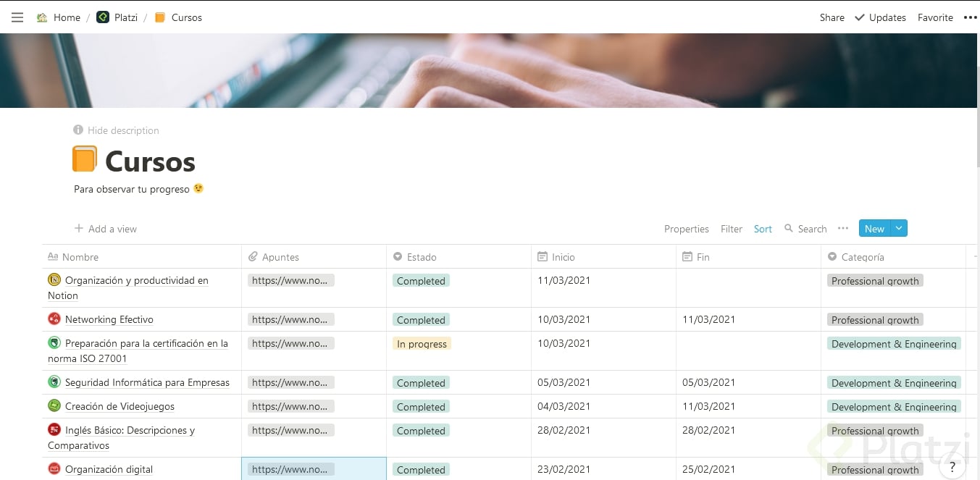
Task: Open the New button dropdown arrow
Action: coord(899,229)
